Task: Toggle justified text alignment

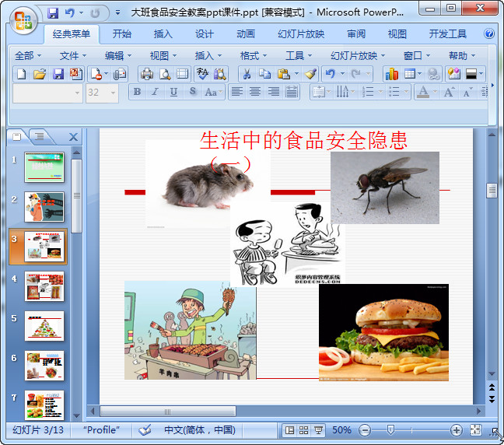Action: click(x=292, y=92)
